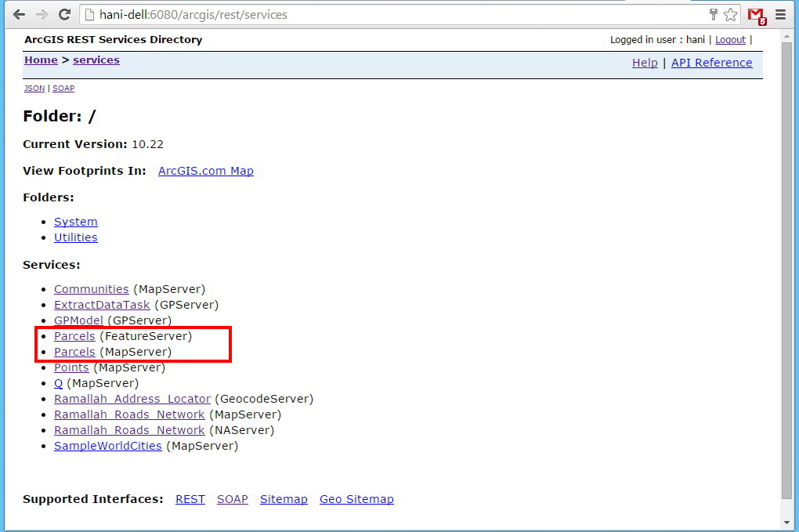
Task: Click the scrollbar up arrow
Action: [x=787, y=35]
